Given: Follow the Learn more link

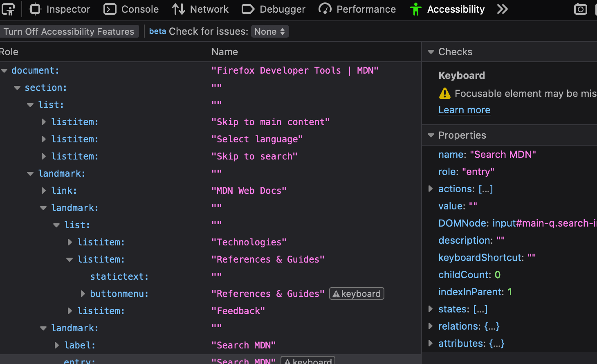Looking at the screenshot, I should click(464, 110).
